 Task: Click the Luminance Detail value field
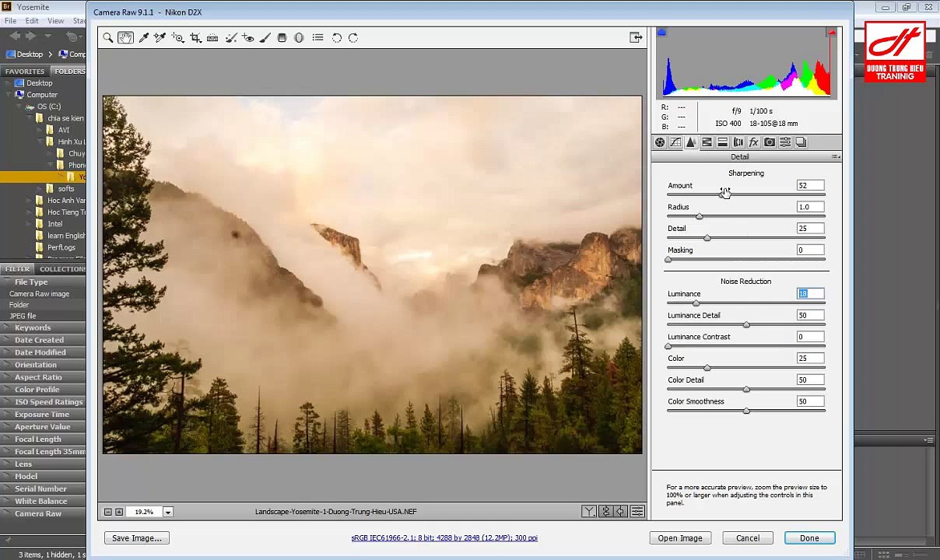(810, 315)
